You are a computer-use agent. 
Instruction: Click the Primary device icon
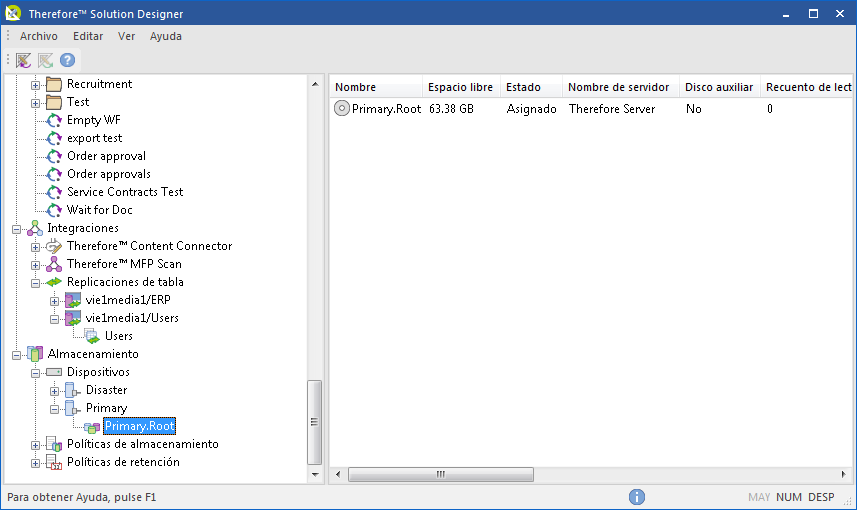pos(73,409)
